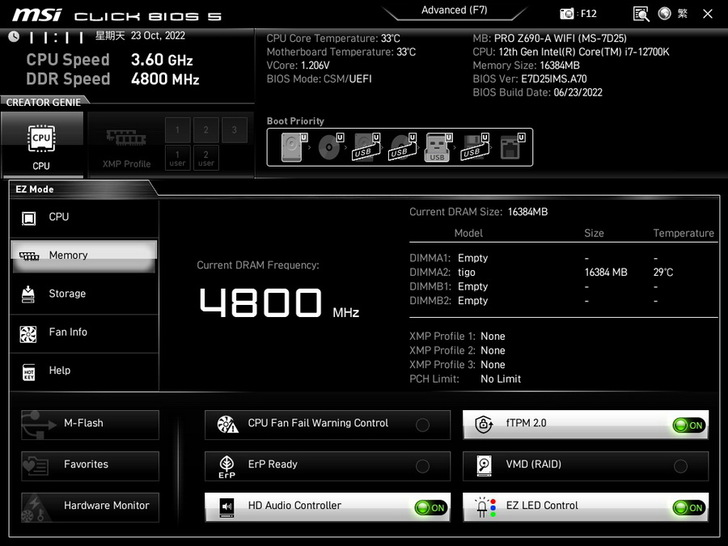Select XMP profile 1 button

pos(177,130)
